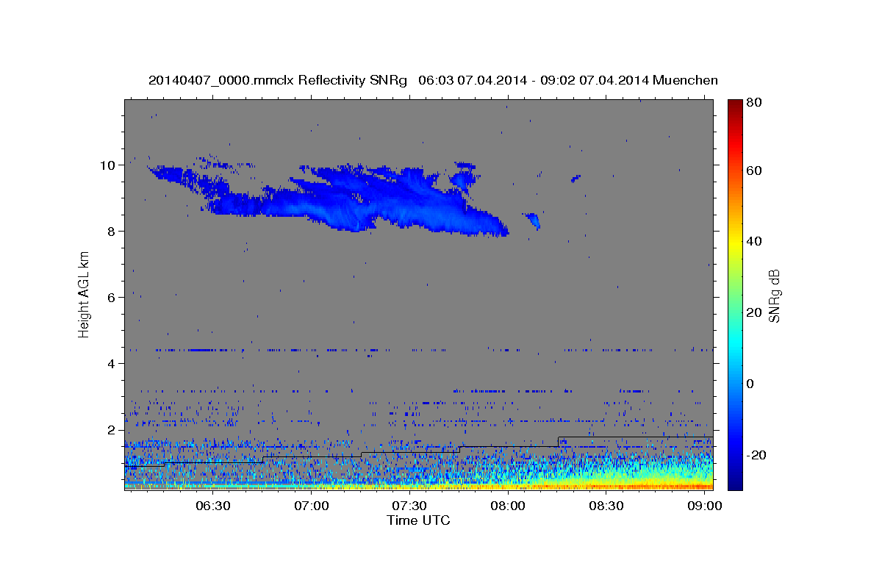Click the dark red top of colorbar
The height and width of the screenshot is (588, 882).
click(734, 105)
